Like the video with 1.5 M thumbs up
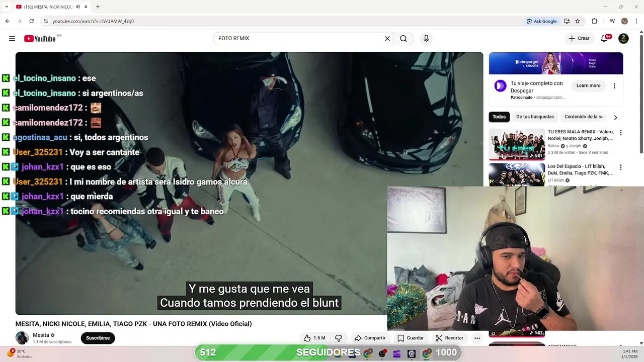Viewport: 644px width, 362px height. (314, 338)
